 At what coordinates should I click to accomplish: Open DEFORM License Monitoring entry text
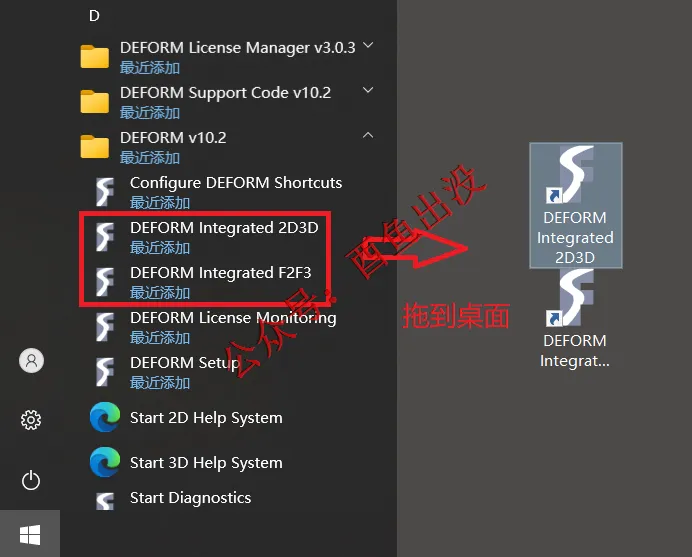click(x=233, y=318)
